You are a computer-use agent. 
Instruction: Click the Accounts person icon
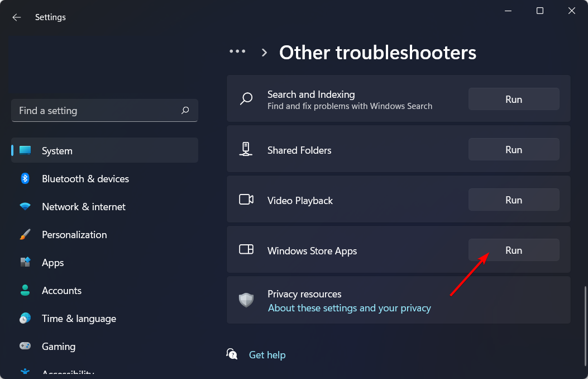pyautogui.click(x=25, y=291)
